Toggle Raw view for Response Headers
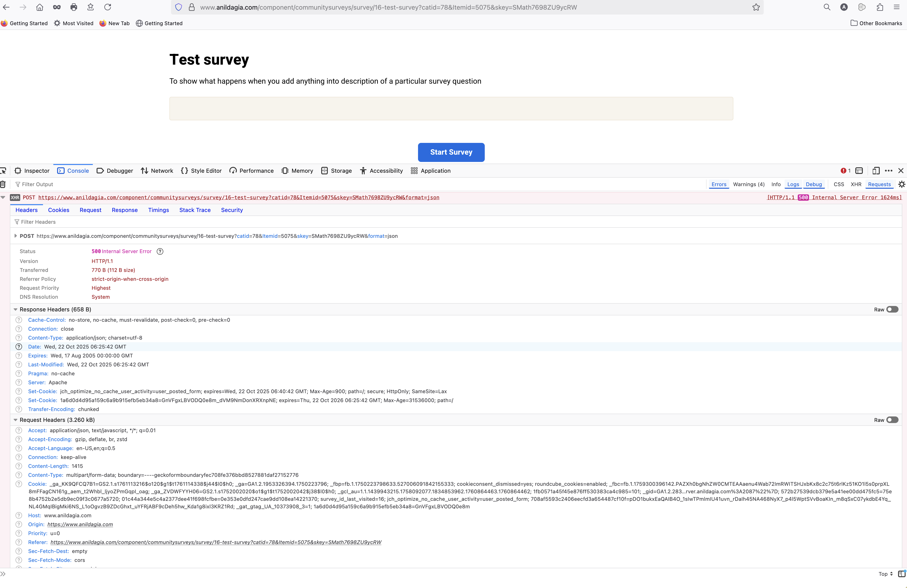907x588 pixels. pos(892,310)
